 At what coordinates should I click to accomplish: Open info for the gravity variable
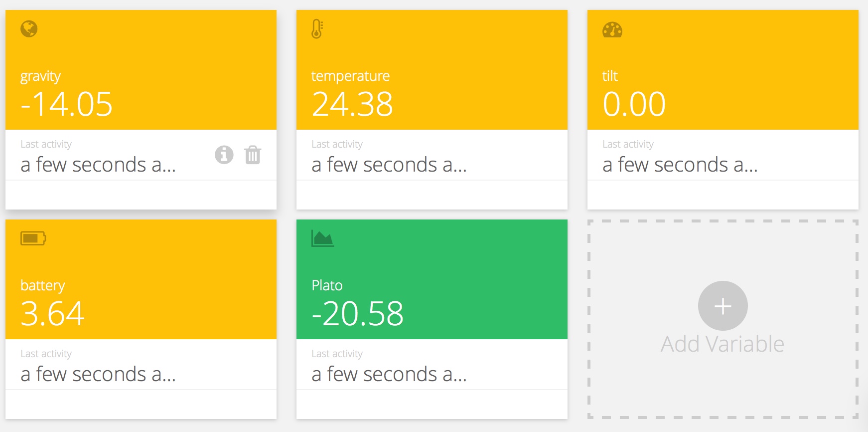tap(224, 155)
